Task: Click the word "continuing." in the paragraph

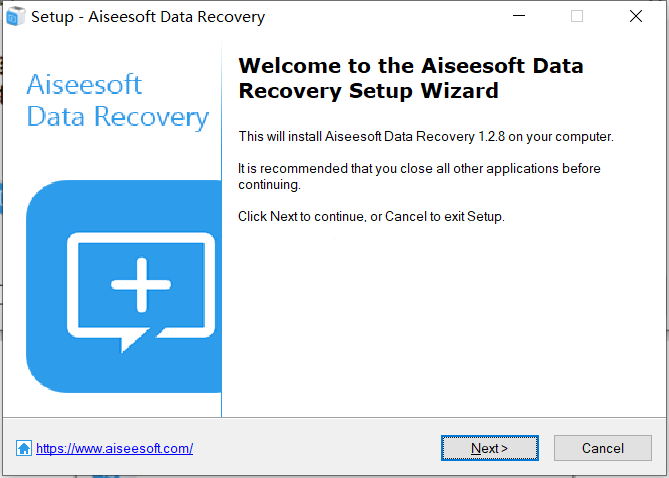Action: pyautogui.click(x=269, y=185)
